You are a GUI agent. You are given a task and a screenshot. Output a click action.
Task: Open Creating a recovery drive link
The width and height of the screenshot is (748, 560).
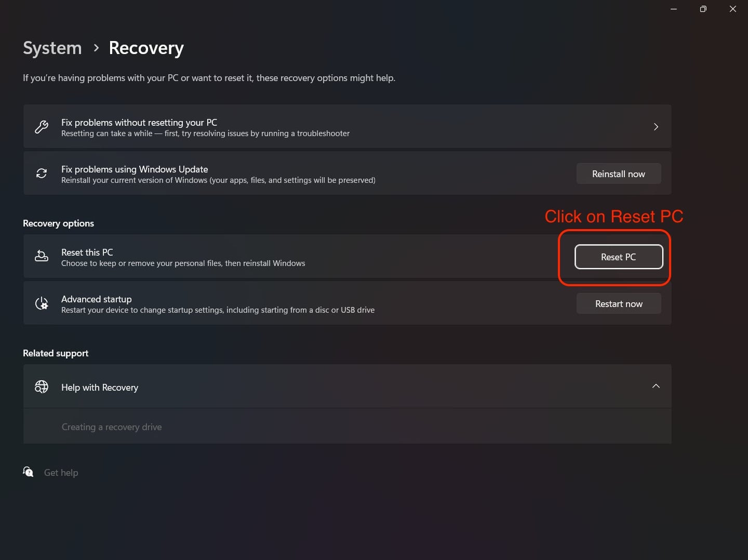click(x=112, y=427)
